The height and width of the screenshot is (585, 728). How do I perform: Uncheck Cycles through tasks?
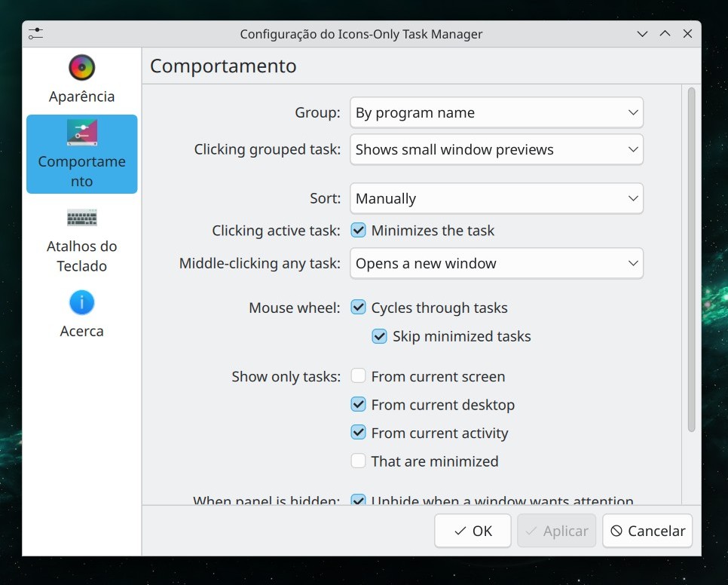(359, 308)
